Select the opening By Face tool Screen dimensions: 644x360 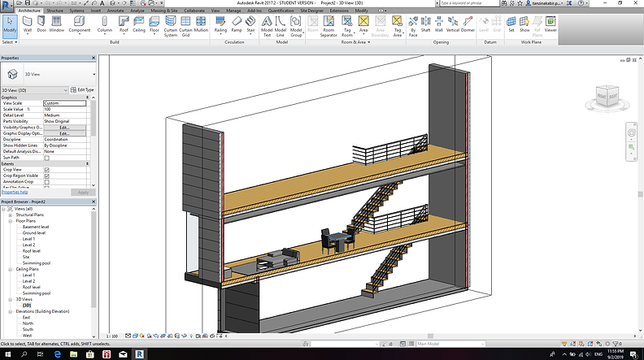(413, 26)
